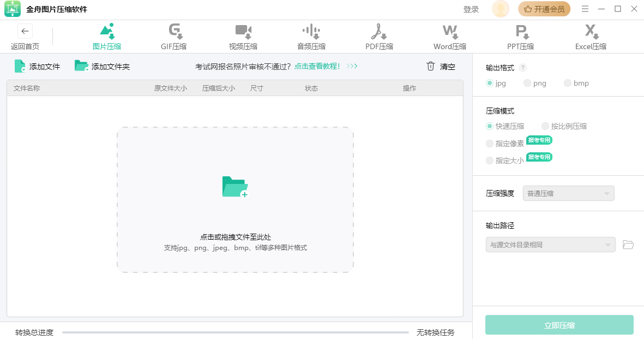Select 按比例压缩 compression mode
Image resolution: width=644 pixels, height=339 pixels.
pos(545,126)
